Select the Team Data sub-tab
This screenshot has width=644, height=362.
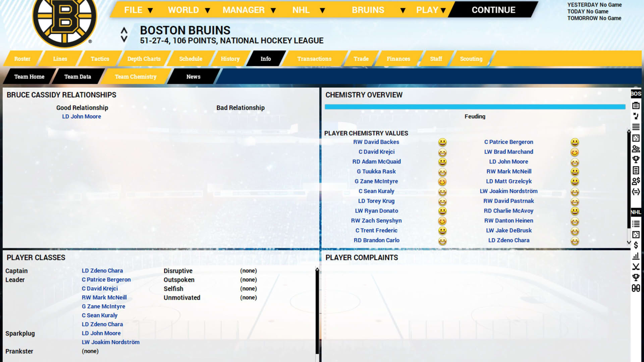pos(77,76)
